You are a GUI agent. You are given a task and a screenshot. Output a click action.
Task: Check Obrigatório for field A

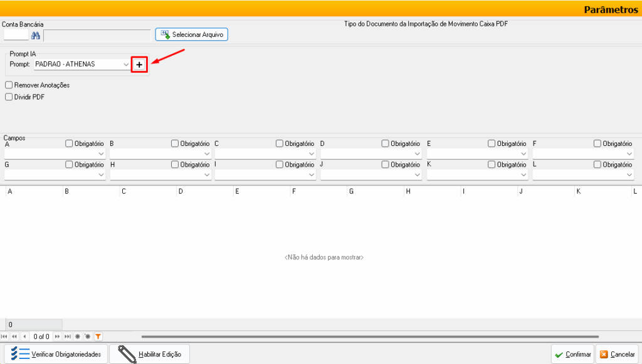pyautogui.click(x=69, y=143)
